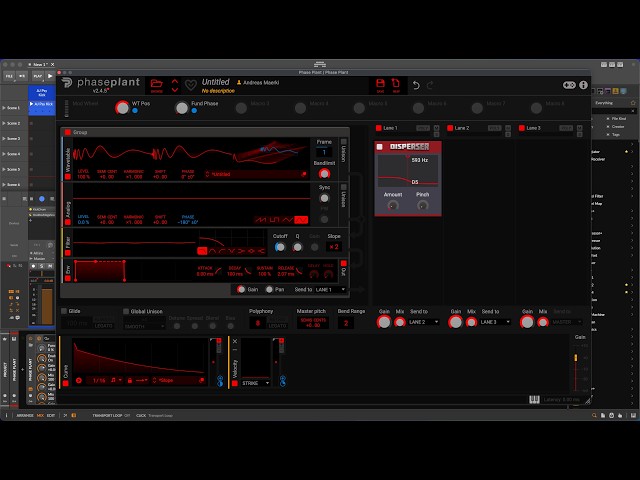640x480 pixels.
Task: Click the home icon beside Everything in browser
Action: (633, 103)
